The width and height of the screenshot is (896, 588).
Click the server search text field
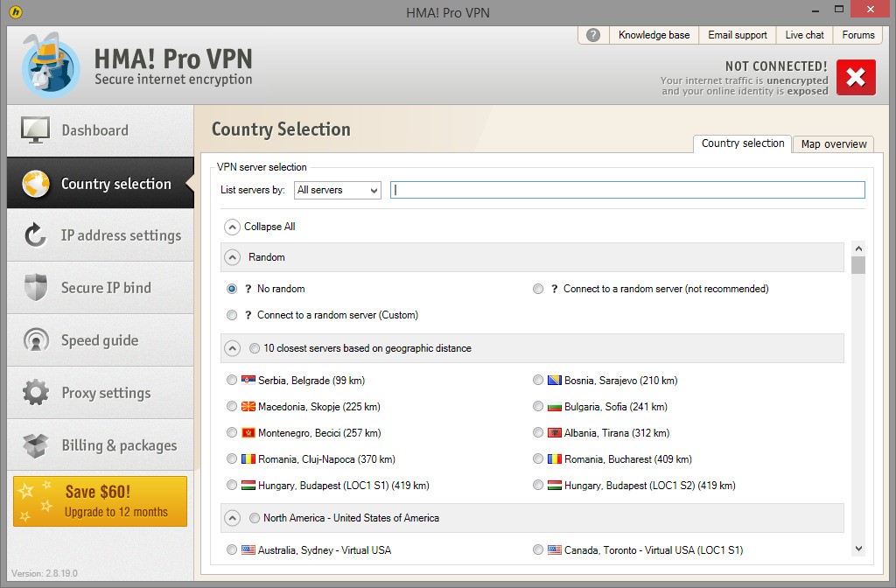point(626,190)
